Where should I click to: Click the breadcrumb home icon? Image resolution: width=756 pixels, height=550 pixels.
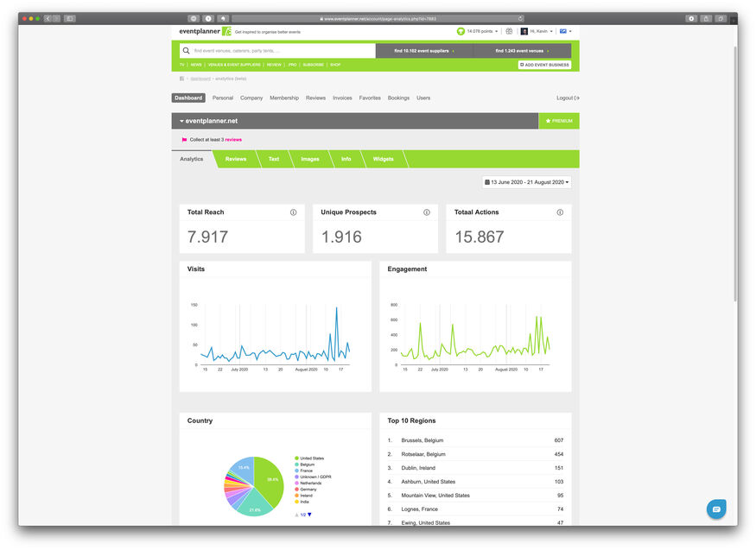pyautogui.click(x=181, y=79)
